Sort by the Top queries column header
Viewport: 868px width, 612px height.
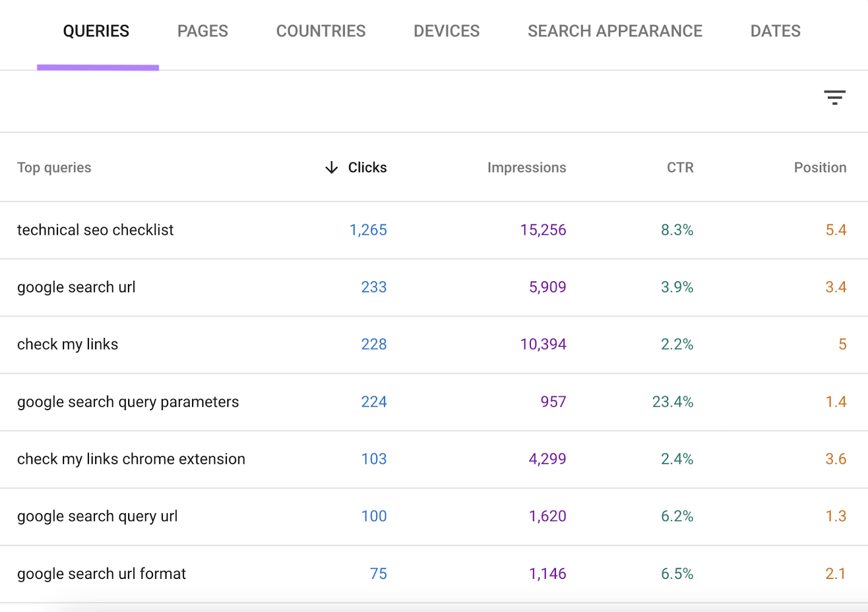click(x=54, y=168)
